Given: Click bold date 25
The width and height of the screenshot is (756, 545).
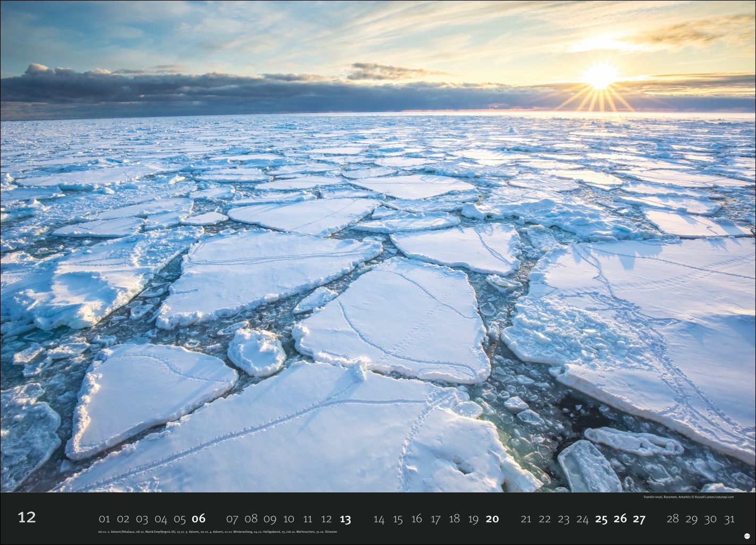Looking at the screenshot, I should point(601,519).
